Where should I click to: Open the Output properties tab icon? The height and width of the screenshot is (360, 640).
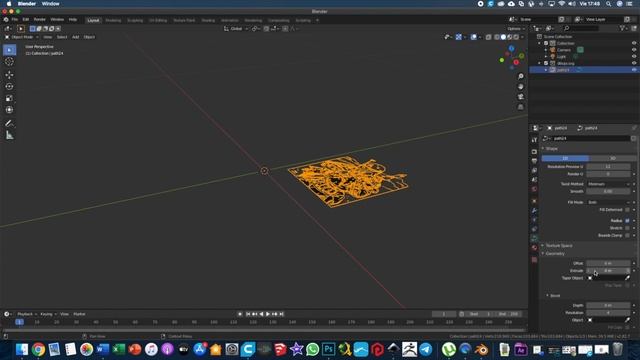pos(534,161)
